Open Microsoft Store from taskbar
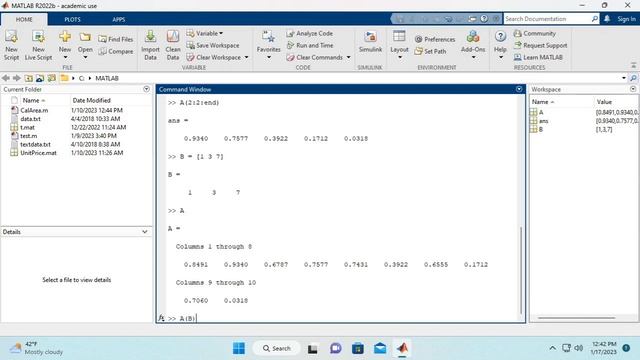Screen dimensions: 640x360 point(358,348)
